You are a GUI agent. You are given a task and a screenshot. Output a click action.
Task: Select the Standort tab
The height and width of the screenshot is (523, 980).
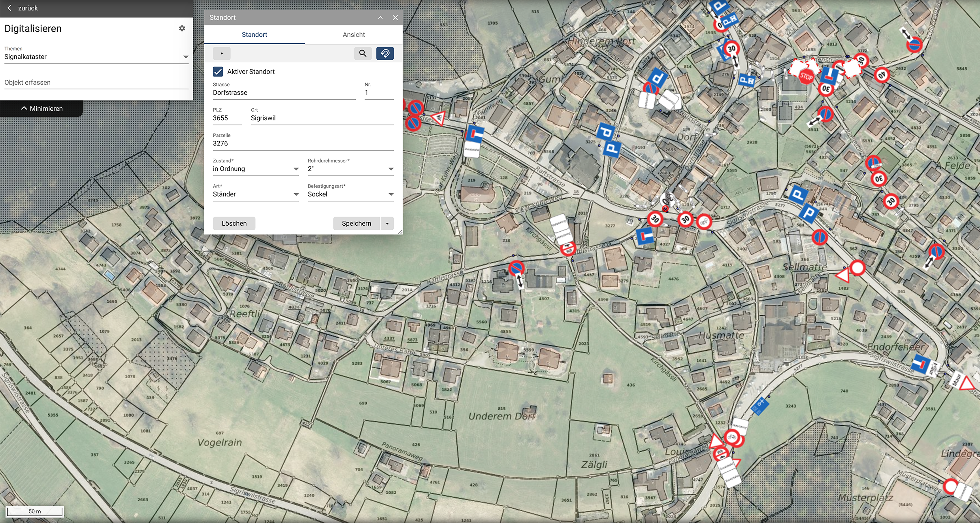point(254,35)
